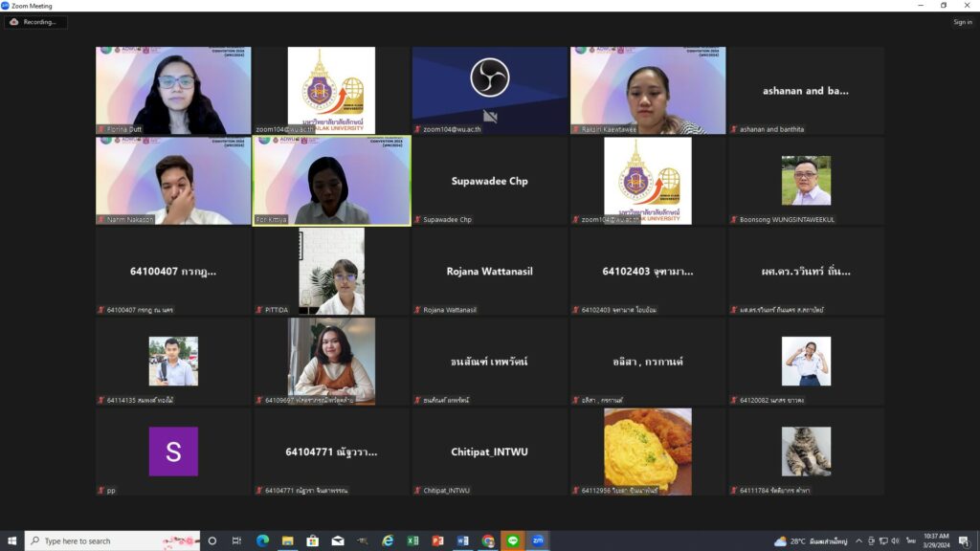Click the Recording indicator button
The image size is (980, 551).
click(34, 22)
